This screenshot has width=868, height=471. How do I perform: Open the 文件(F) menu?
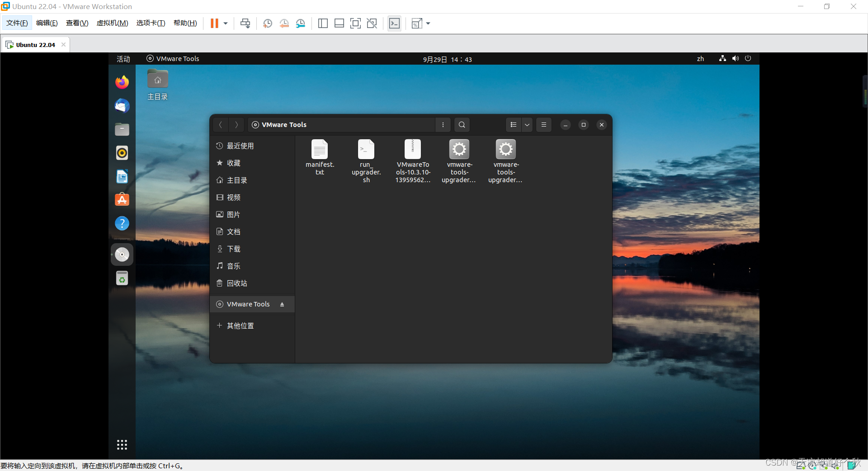(17, 23)
